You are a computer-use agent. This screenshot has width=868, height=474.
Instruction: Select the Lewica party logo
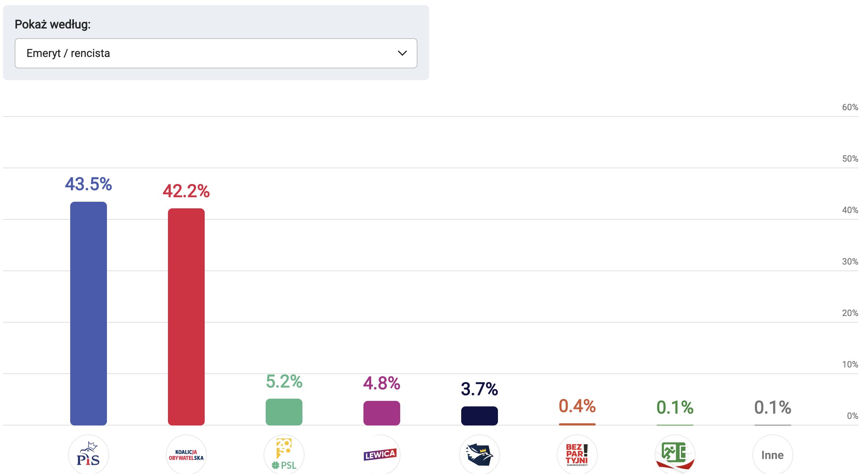(381, 455)
